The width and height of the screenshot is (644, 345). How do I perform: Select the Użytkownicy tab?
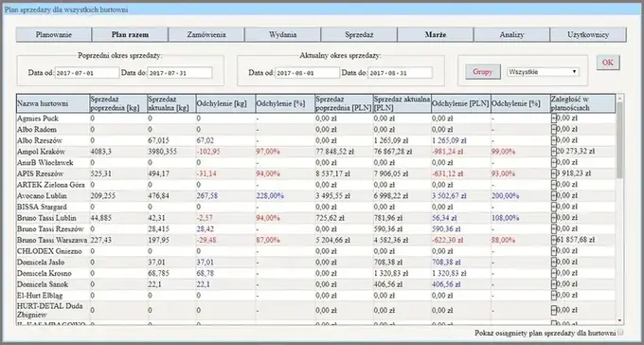588,35
